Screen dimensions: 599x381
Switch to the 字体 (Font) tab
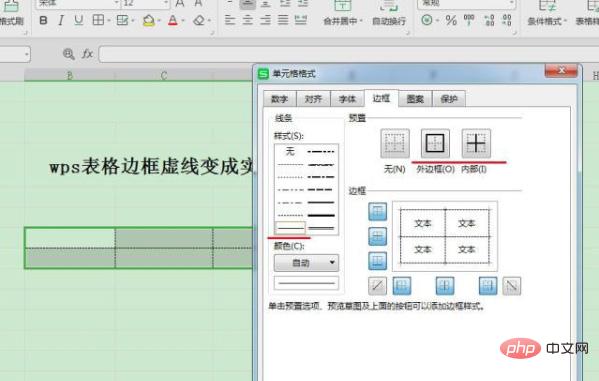347,99
